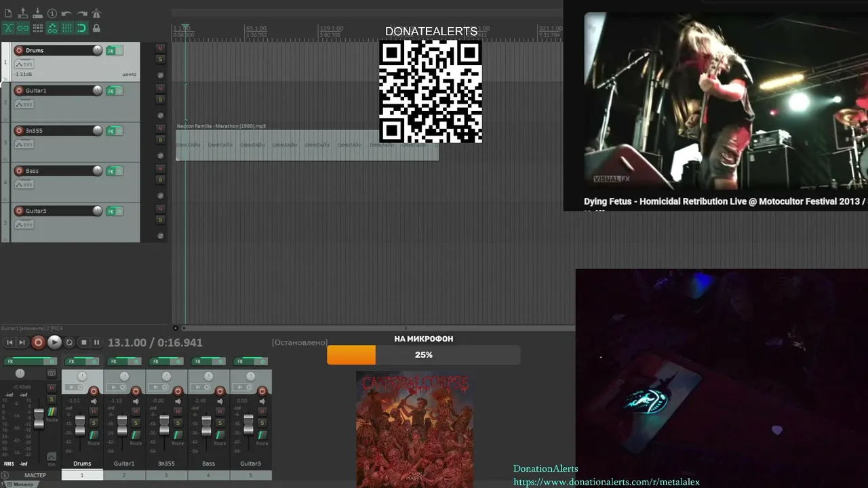
Task: Arm the Guitar1 mixer channel for recording
Action: coord(136,391)
